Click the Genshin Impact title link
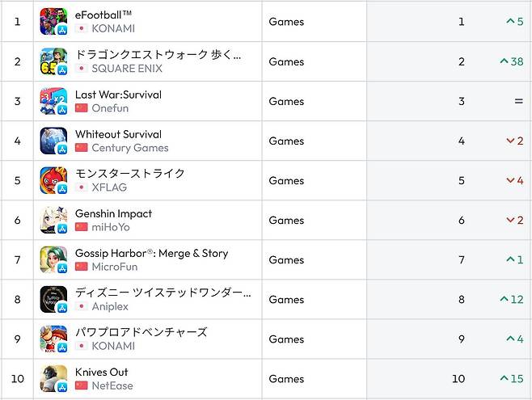The image size is (532, 400). (x=113, y=213)
